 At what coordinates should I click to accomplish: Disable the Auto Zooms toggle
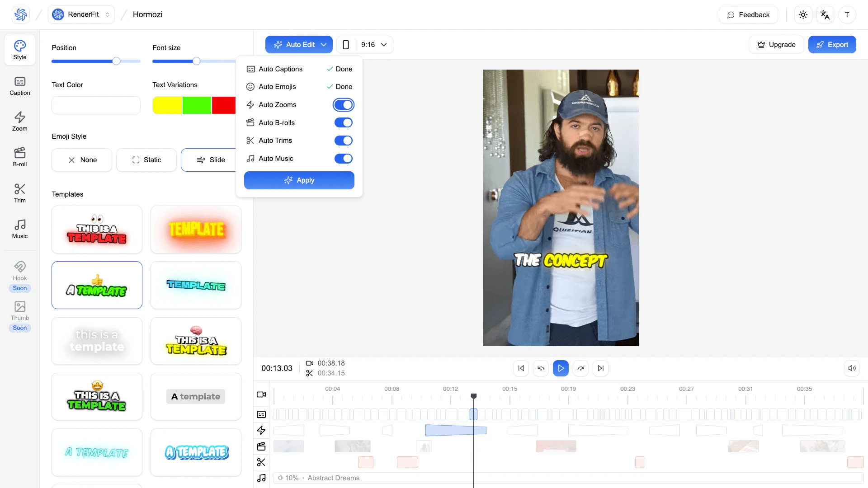point(344,105)
